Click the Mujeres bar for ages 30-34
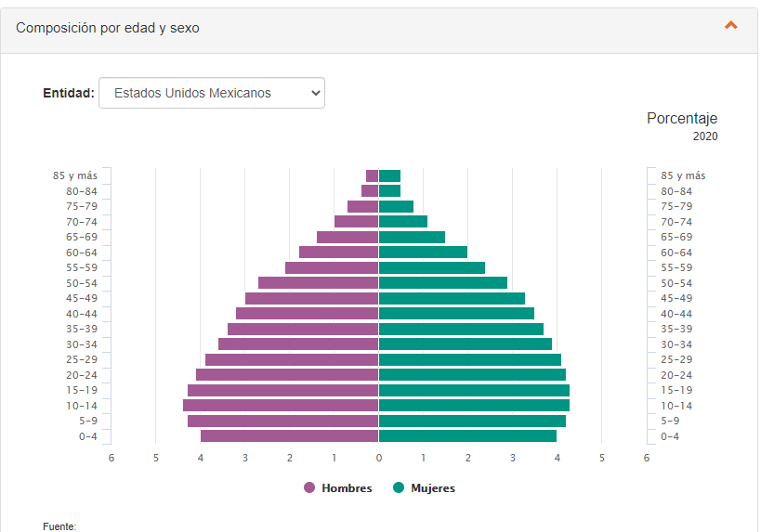Image resolution: width=774 pixels, height=532 pixels. (x=465, y=344)
